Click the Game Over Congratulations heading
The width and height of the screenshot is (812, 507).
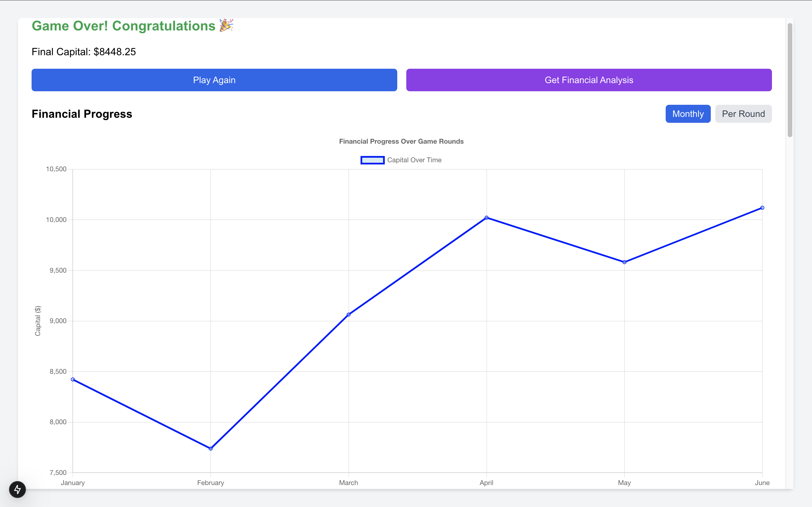[x=123, y=26]
